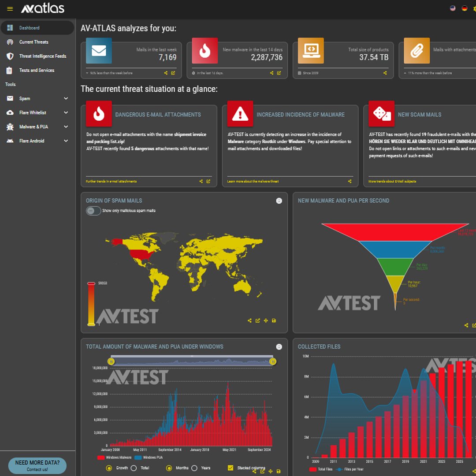Open the hamburger menu beside the AV-ATLAS logo
This screenshot has width=476, height=476.
10,8
